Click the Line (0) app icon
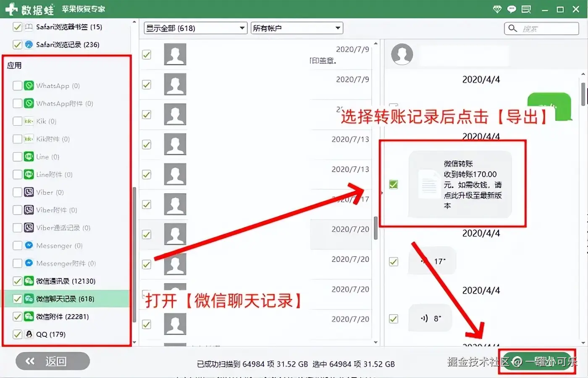This screenshot has width=588, height=378. coord(29,157)
